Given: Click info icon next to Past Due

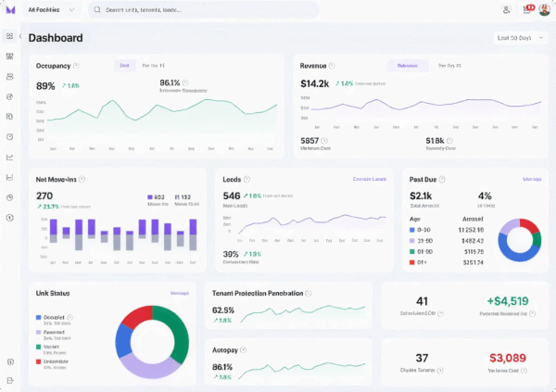Looking at the screenshot, I should pyautogui.click(x=443, y=179).
